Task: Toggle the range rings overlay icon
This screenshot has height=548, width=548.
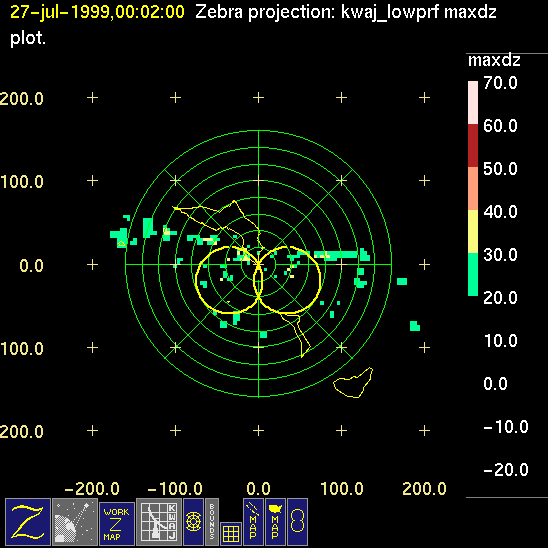Action: 193,522
